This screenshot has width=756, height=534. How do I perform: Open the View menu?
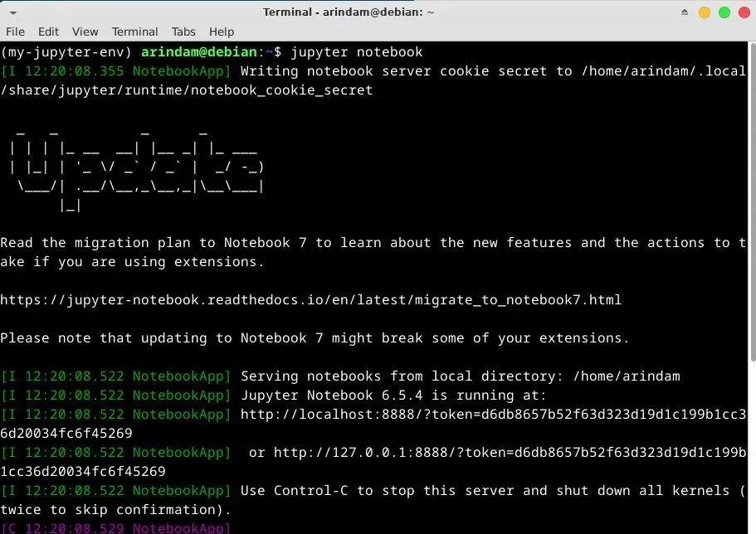(x=85, y=32)
